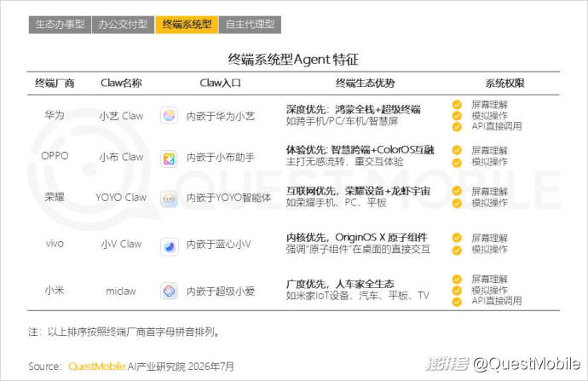Click the 小布助手 app icon
Viewport: 588px width, 381px height.
pos(169,159)
